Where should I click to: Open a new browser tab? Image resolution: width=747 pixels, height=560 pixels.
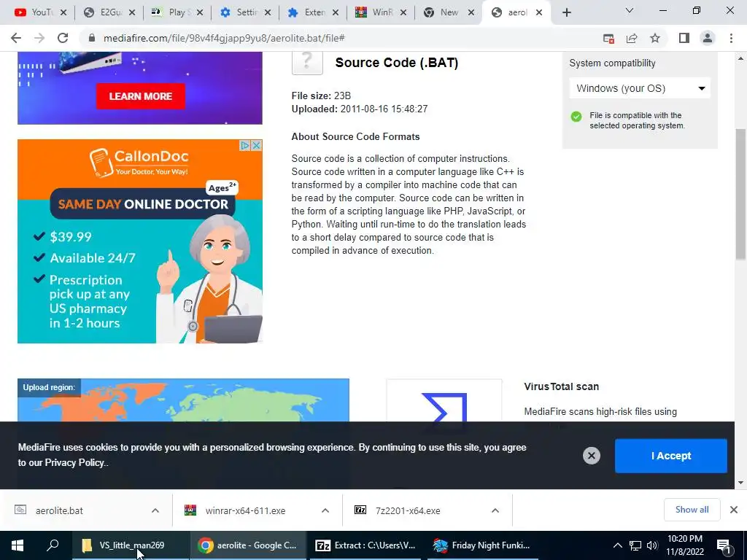(x=566, y=12)
